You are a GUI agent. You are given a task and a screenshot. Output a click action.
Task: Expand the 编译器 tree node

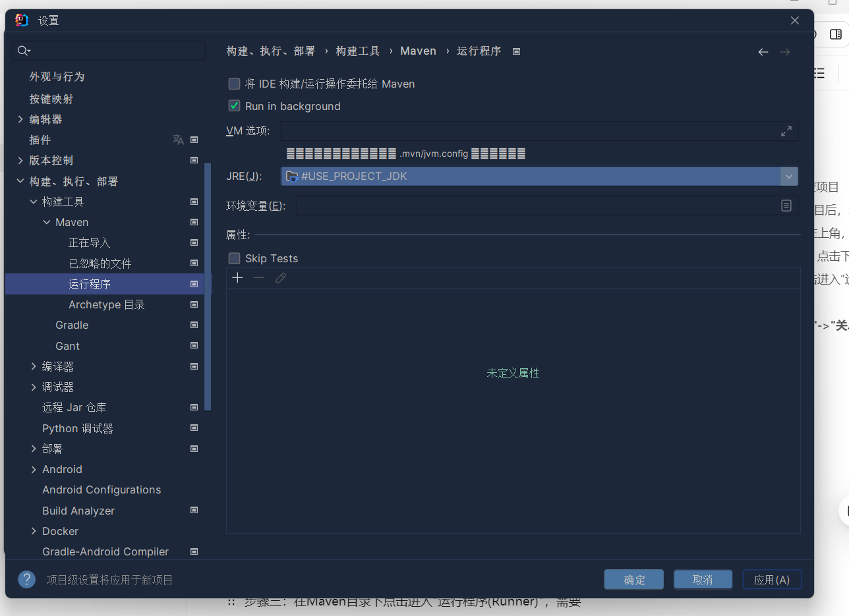(34, 366)
